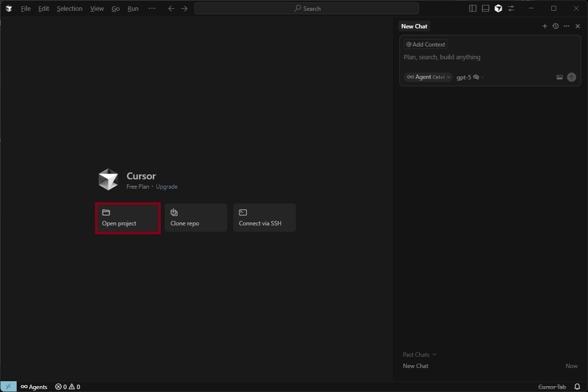This screenshot has height=392, width=588.
Task: Open the gpt-5 model dropdown
Action: click(x=470, y=77)
